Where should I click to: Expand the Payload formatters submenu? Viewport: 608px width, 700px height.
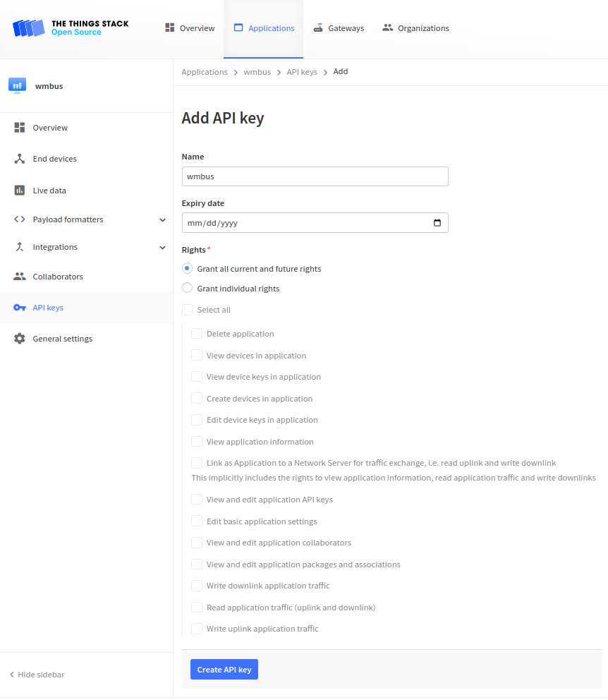coord(162,219)
